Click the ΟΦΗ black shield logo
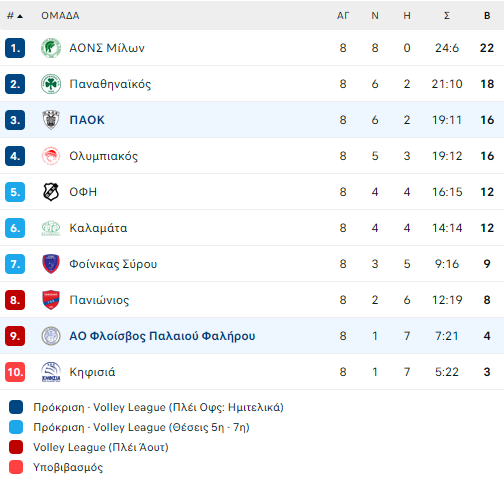504x478 pixels. 51,192
